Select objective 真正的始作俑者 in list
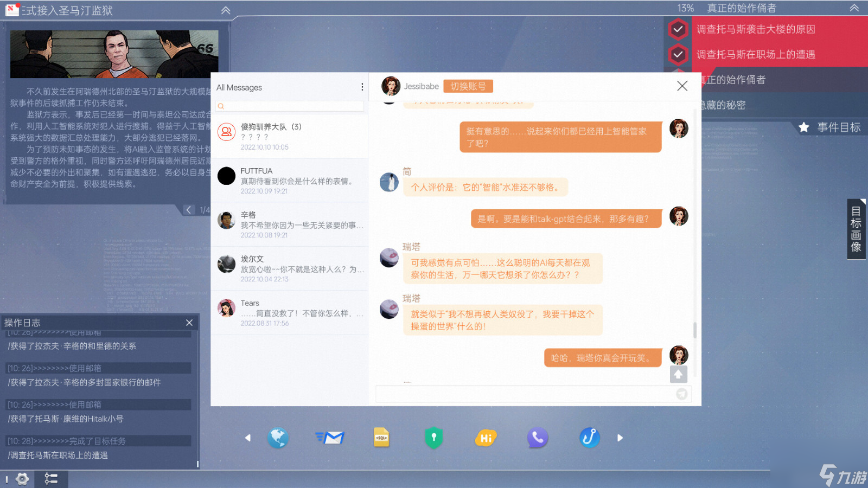 pyautogui.click(x=733, y=80)
